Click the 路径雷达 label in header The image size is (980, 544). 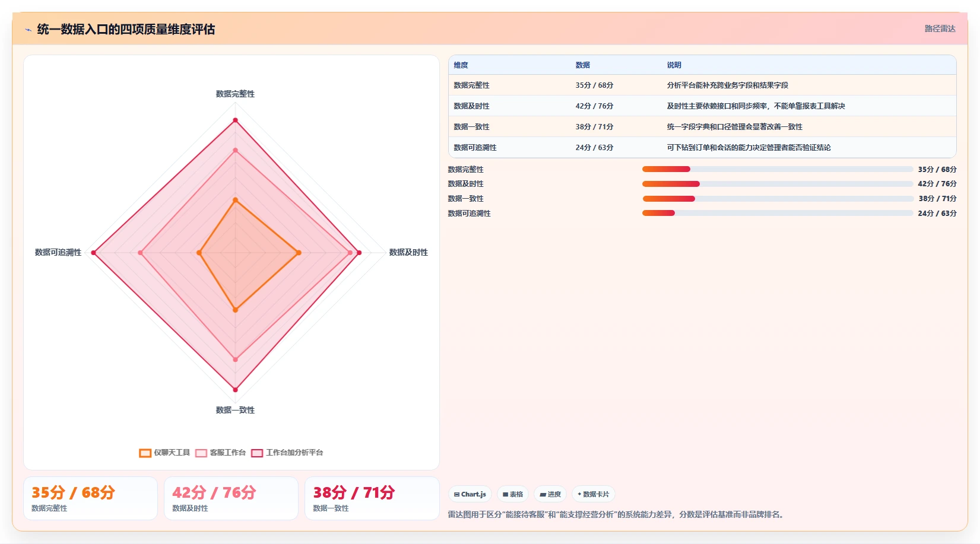[x=940, y=28]
